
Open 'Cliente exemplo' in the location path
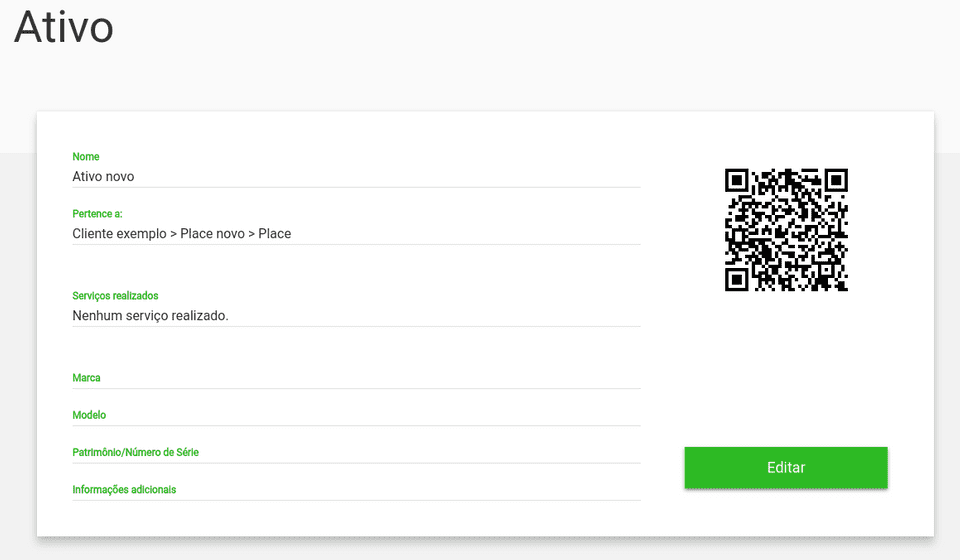tap(118, 234)
